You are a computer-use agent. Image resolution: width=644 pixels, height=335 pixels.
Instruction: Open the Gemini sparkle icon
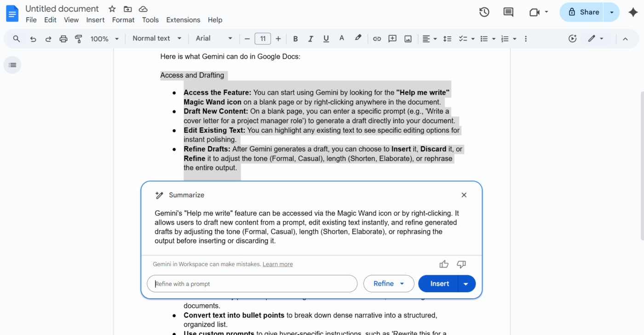tap(632, 12)
